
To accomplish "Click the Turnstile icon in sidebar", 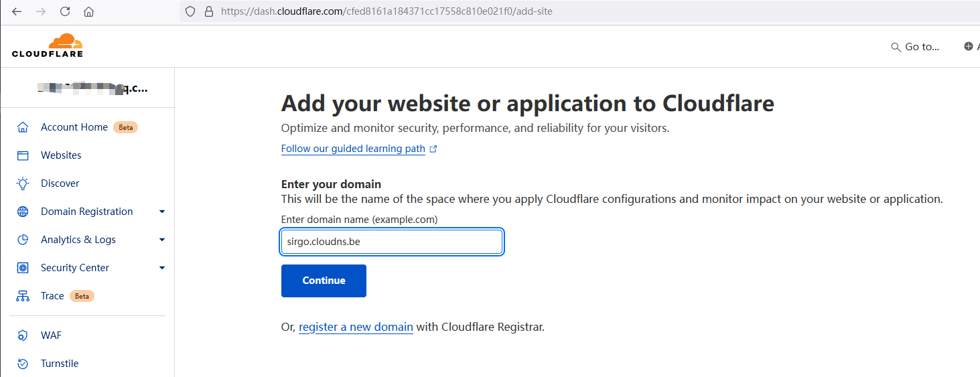I will pyautogui.click(x=23, y=364).
